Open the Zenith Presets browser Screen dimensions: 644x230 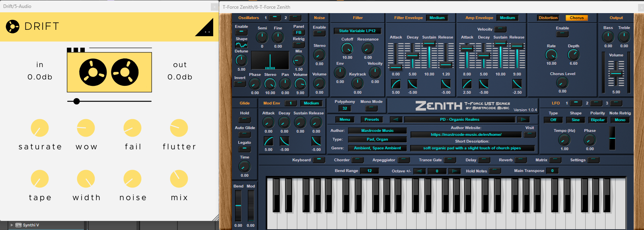point(372,120)
